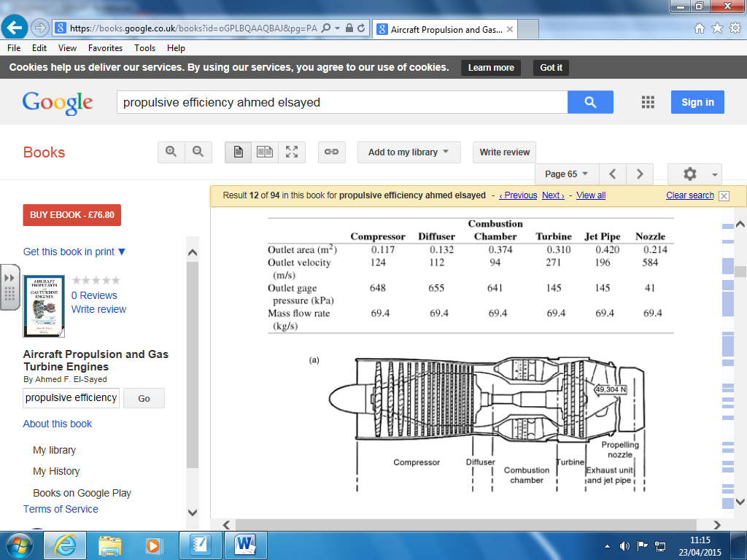Go to the previous page arrow
Screen dimensions: 747x560
(x=613, y=174)
